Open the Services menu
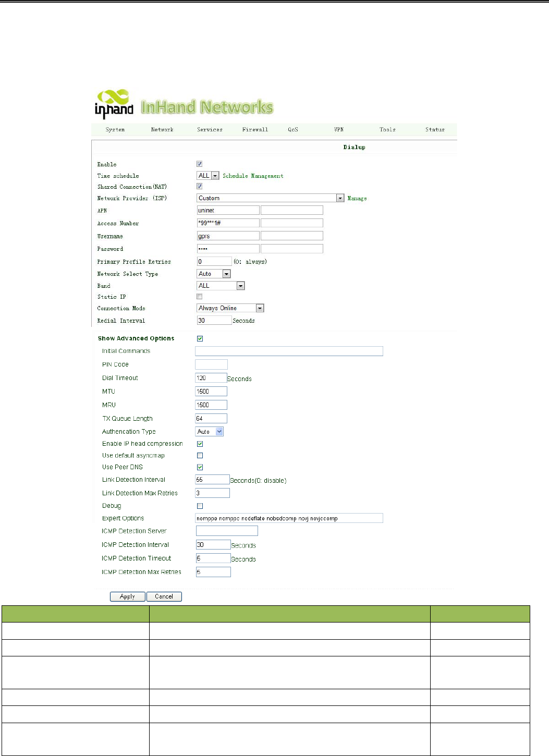The width and height of the screenshot is (549, 756). pos(210,130)
